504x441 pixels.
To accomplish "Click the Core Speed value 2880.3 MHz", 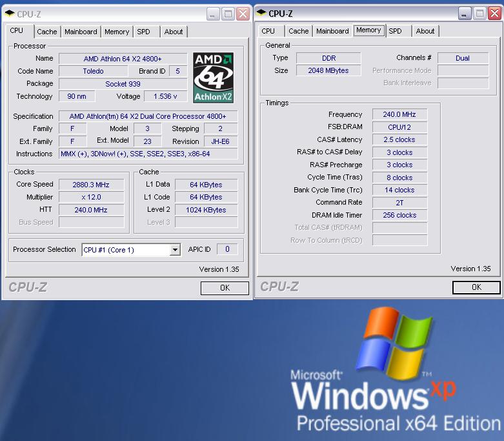I will pyautogui.click(x=91, y=185).
